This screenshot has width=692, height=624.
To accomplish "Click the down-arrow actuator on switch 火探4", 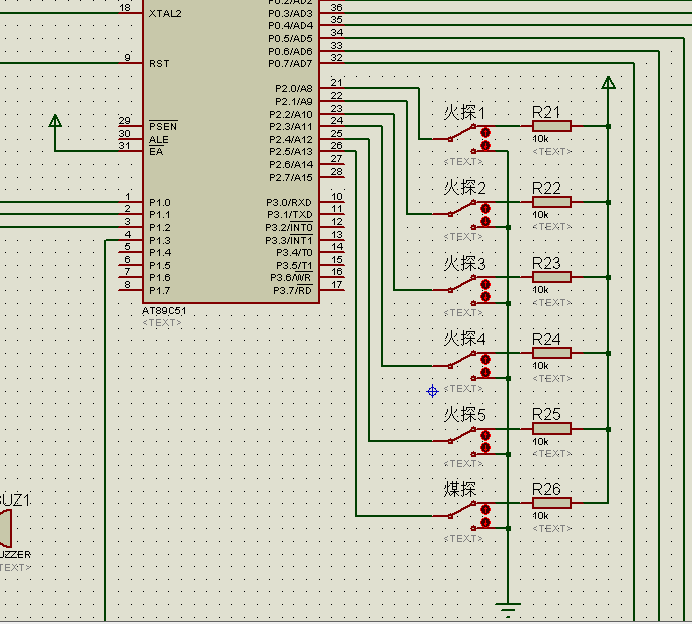I will pyautogui.click(x=485, y=372).
